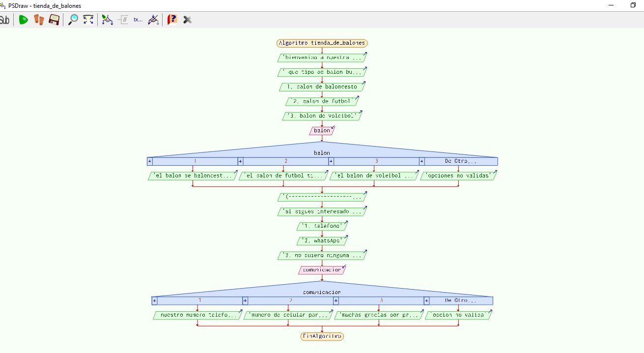Screen dimensions: 644x353
Task: Restore the window using title bar button
Action: click(x=633, y=5)
